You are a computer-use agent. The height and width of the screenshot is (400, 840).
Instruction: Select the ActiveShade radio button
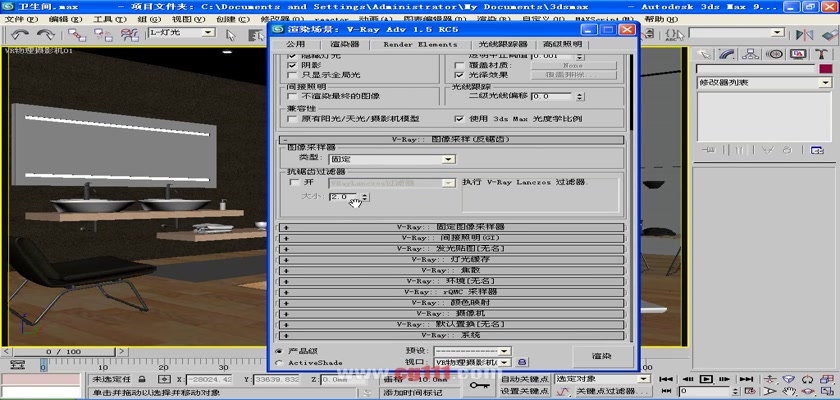(x=279, y=363)
